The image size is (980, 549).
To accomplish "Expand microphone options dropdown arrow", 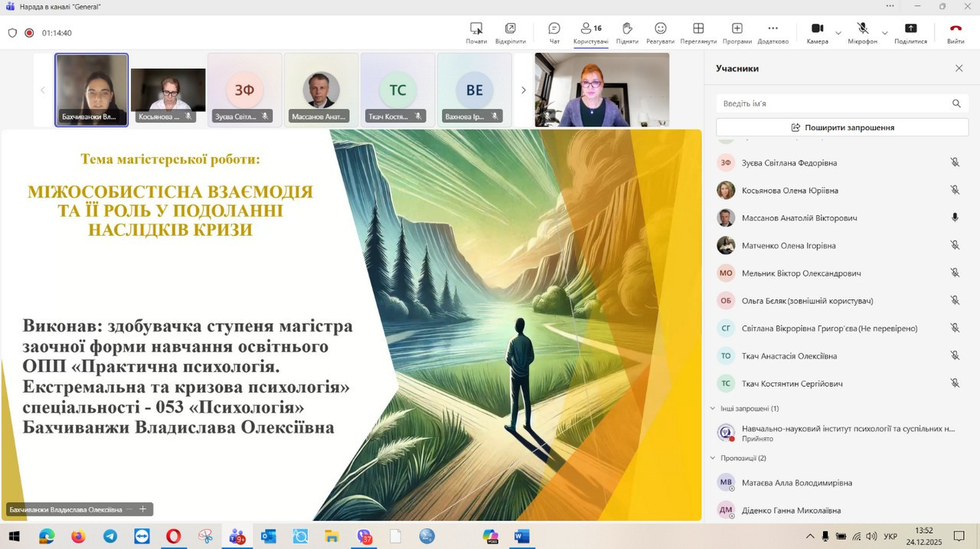I will [x=884, y=33].
